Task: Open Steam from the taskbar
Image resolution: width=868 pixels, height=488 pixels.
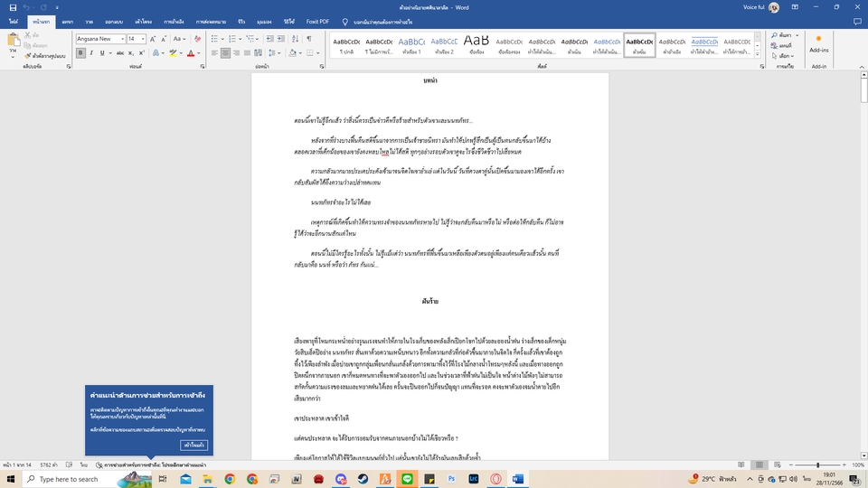Action: point(363,479)
